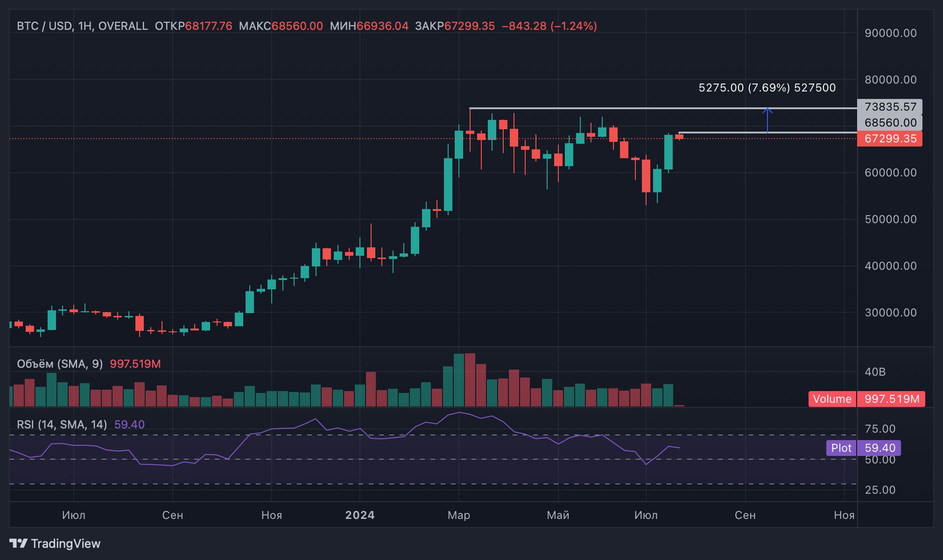Viewport: 943px width, 560px height.
Task: Open the RSI (14, SMA, 14) legend
Action: click(62, 425)
